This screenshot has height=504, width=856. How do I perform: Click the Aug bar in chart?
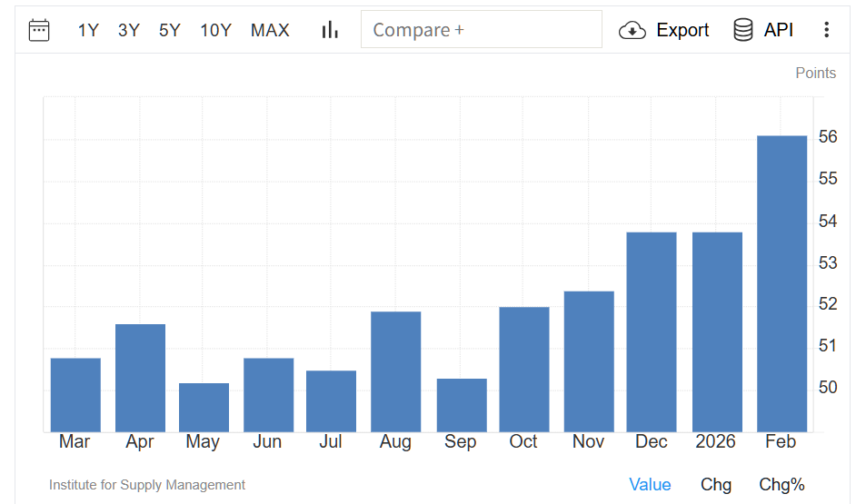[395, 371]
